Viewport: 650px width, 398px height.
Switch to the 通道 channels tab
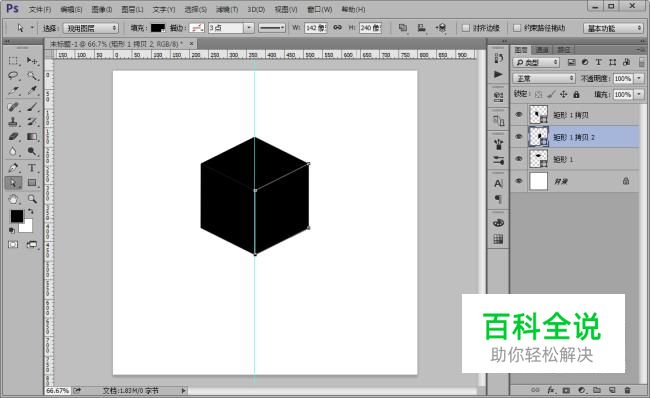click(542, 50)
